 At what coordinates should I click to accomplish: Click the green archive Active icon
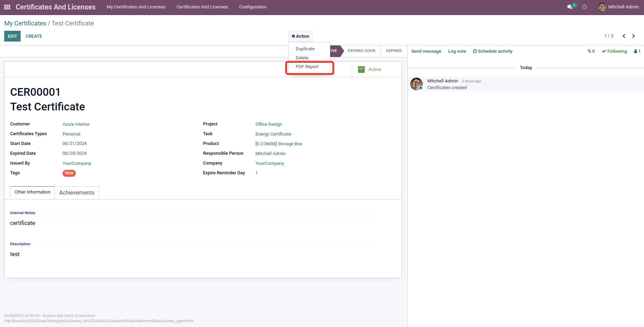click(361, 70)
